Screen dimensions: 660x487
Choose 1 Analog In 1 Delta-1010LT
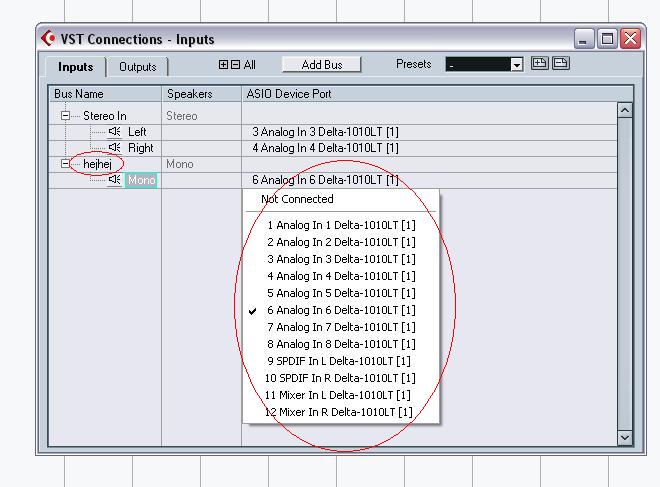[x=341, y=225]
